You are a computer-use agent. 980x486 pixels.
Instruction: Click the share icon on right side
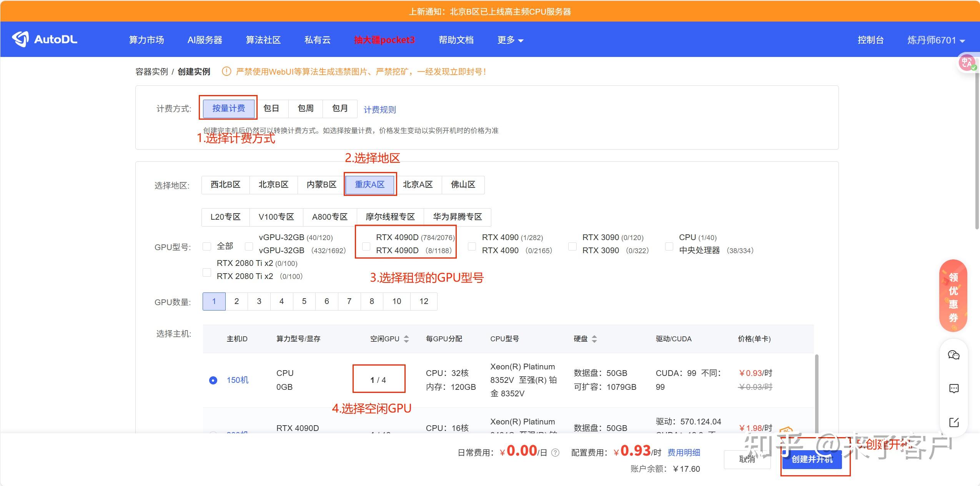[x=954, y=422]
